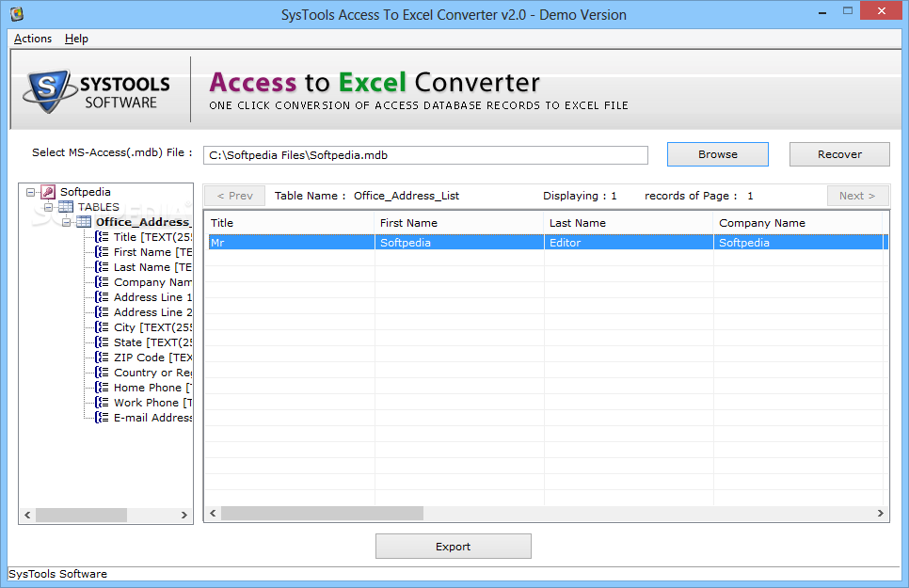Click the ZIP Code field icon
The image size is (909, 588).
coord(102,358)
